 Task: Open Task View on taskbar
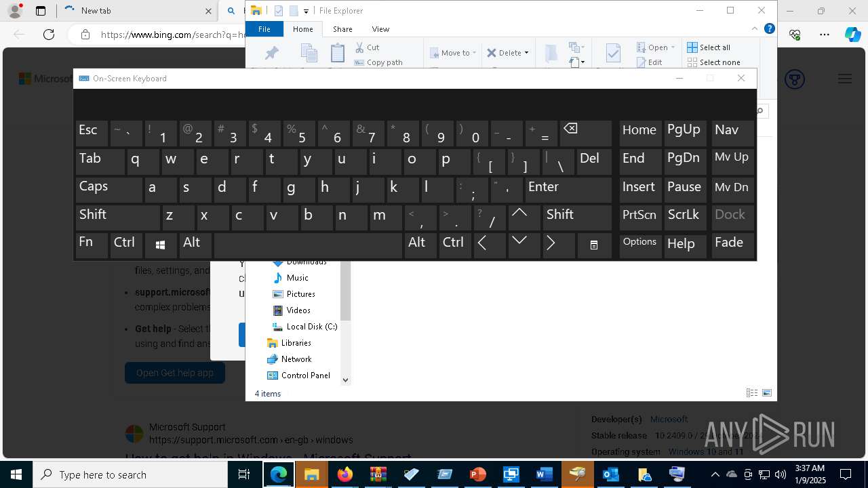point(245,474)
